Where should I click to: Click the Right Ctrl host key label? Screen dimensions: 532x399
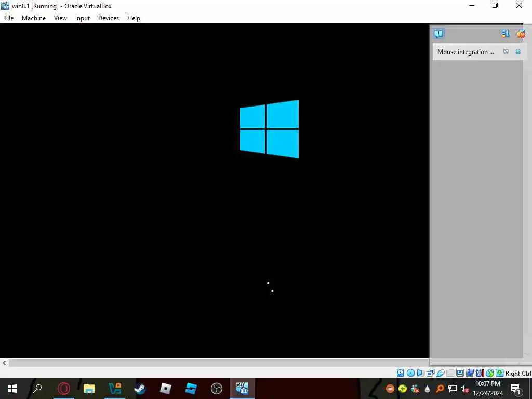point(518,373)
